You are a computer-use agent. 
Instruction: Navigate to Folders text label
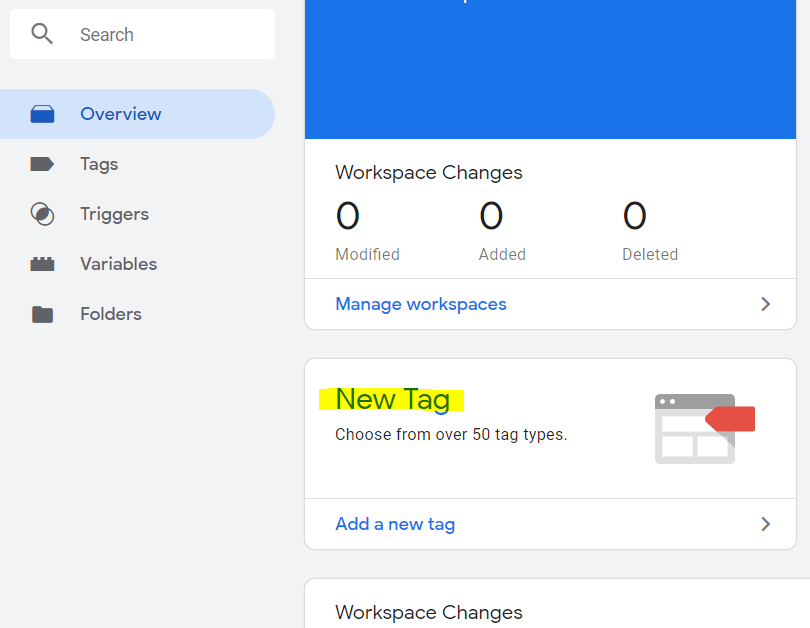110,314
